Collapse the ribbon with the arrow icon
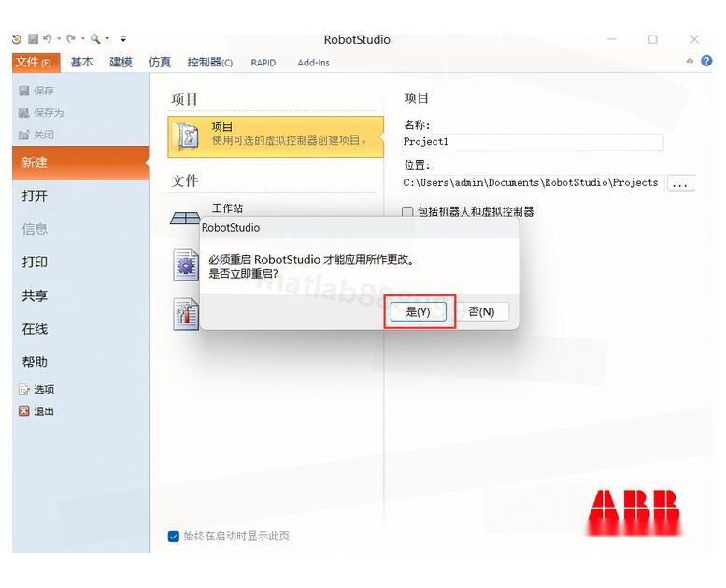The height and width of the screenshot is (588, 726). [x=690, y=61]
